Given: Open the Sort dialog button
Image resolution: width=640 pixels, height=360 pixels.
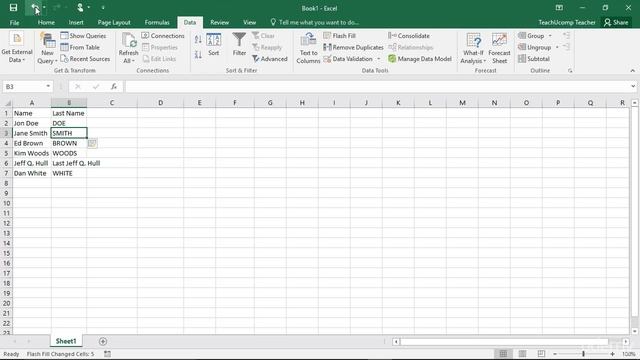Looking at the screenshot, I should pyautogui.click(x=213, y=44).
